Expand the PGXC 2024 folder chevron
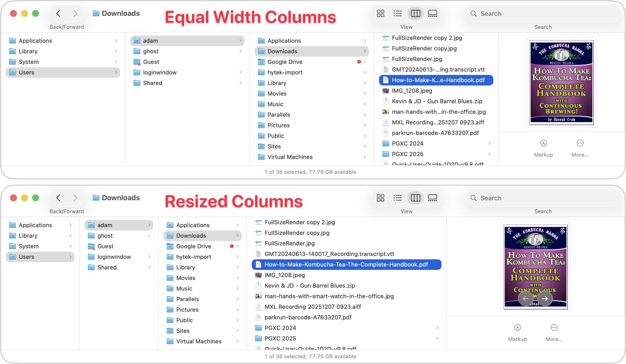Screen dimensions: 626x364 [489, 143]
